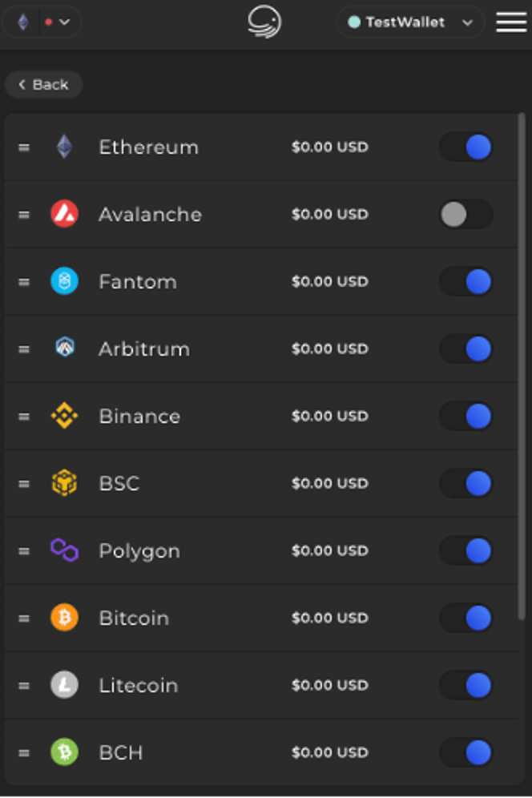
Task: Select the Arbitrum network icon
Action: pos(64,349)
